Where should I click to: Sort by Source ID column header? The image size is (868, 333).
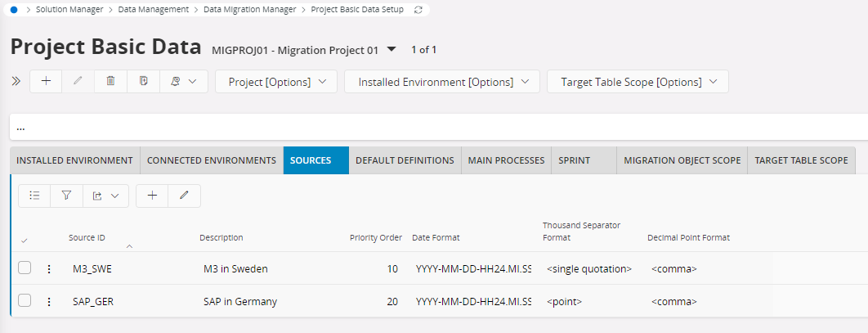point(87,238)
